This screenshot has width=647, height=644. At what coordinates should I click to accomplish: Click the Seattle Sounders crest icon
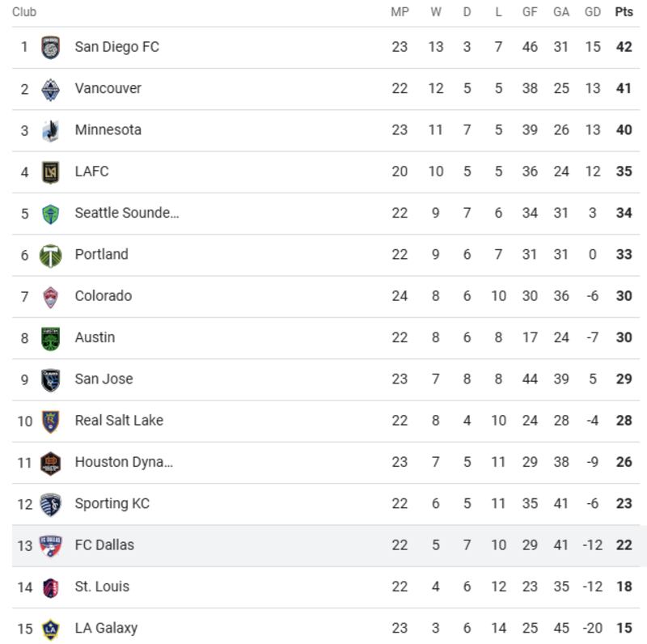[x=51, y=214]
